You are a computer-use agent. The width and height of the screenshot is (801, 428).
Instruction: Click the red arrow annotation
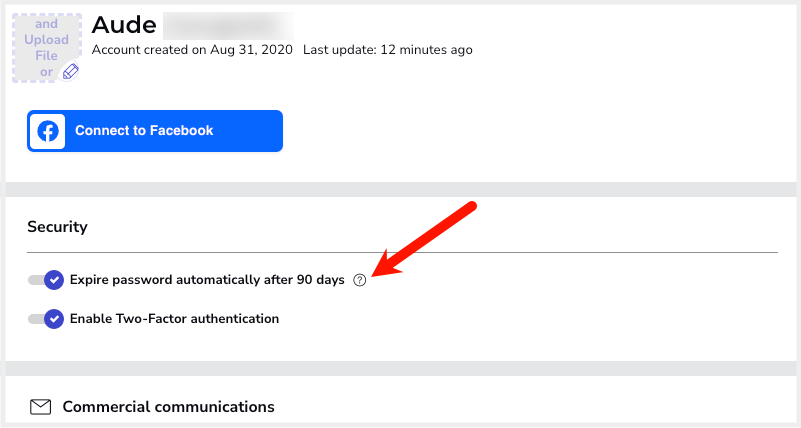[x=425, y=239]
